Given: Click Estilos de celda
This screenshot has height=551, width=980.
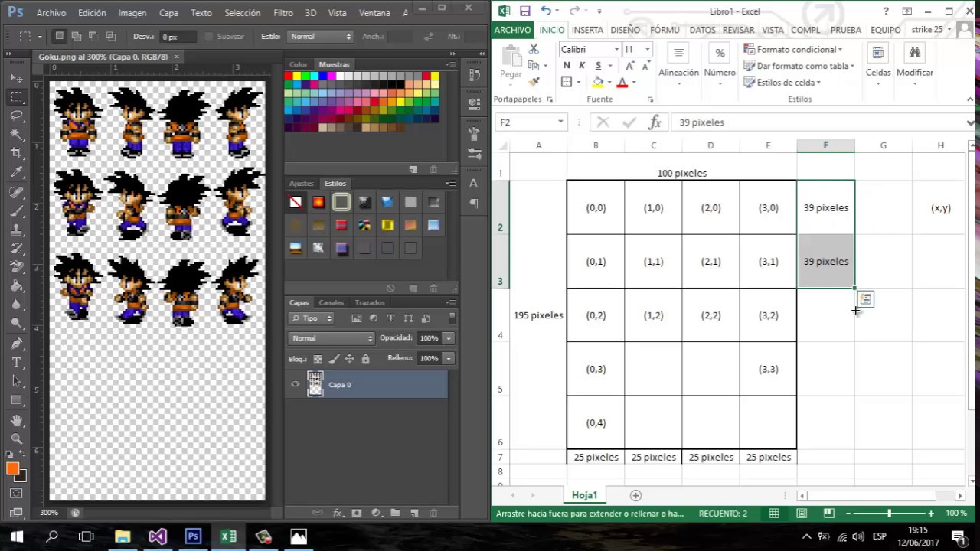Looking at the screenshot, I should 782,83.
